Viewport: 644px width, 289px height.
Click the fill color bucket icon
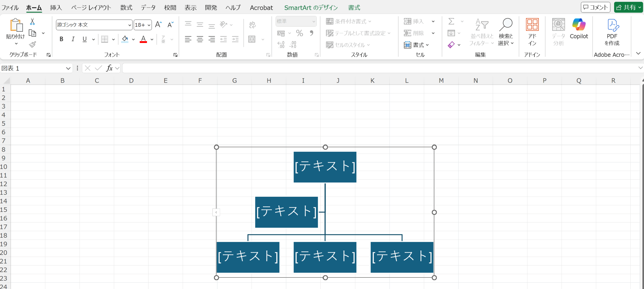[125, 39]
